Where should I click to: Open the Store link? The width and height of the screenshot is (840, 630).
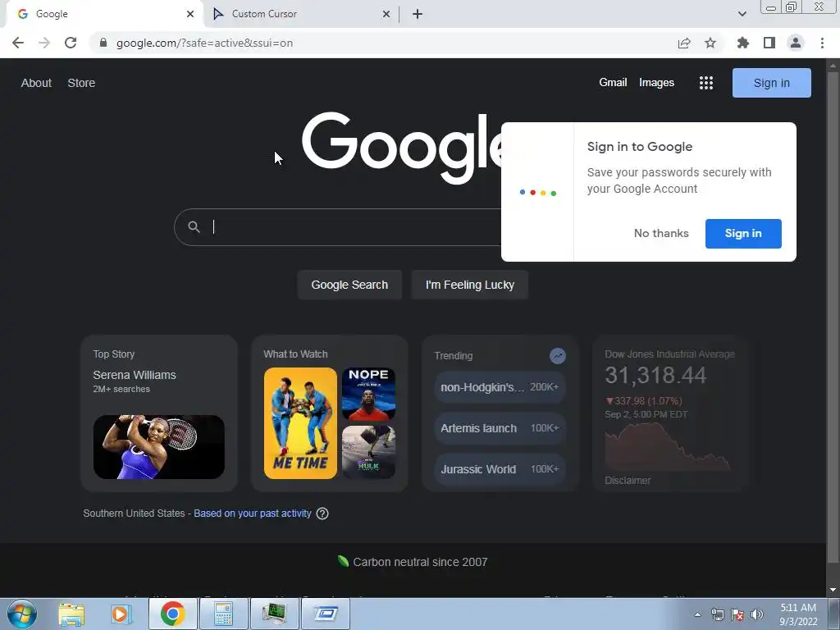coord(81,83)
